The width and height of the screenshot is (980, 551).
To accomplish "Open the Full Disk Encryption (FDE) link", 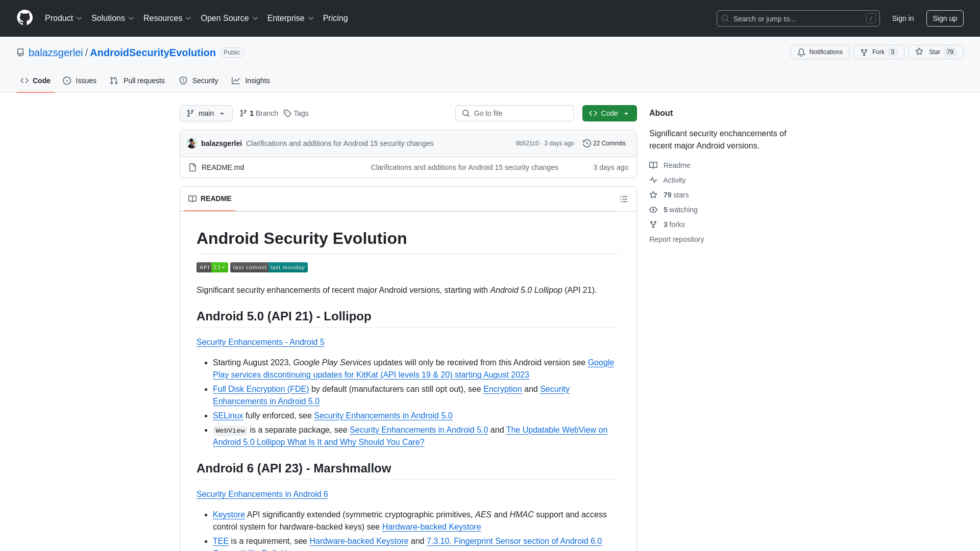I will click(x=261, y=389).
